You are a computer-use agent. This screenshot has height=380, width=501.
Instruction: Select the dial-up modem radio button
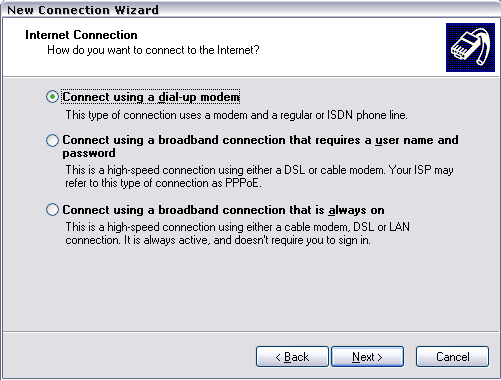tap(52, 97)
